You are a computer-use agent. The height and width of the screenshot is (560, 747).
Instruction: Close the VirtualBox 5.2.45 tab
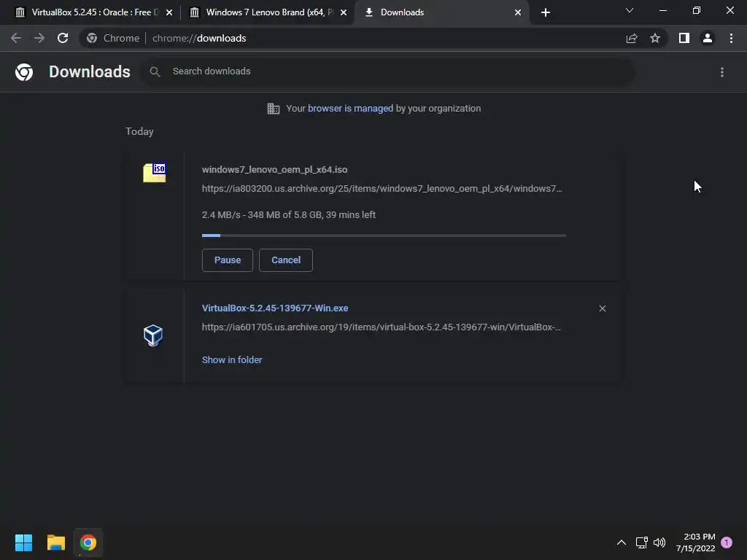coord(169,12)
